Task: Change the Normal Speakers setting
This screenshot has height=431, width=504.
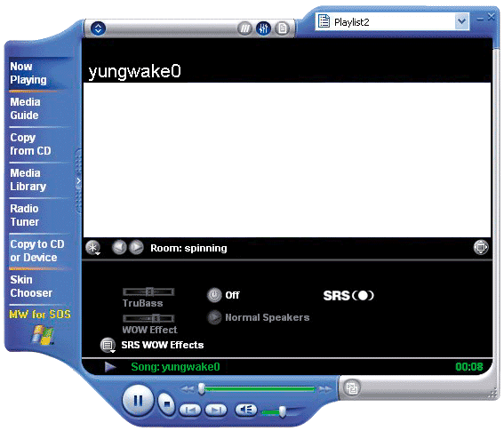Action: coord(214,317)
